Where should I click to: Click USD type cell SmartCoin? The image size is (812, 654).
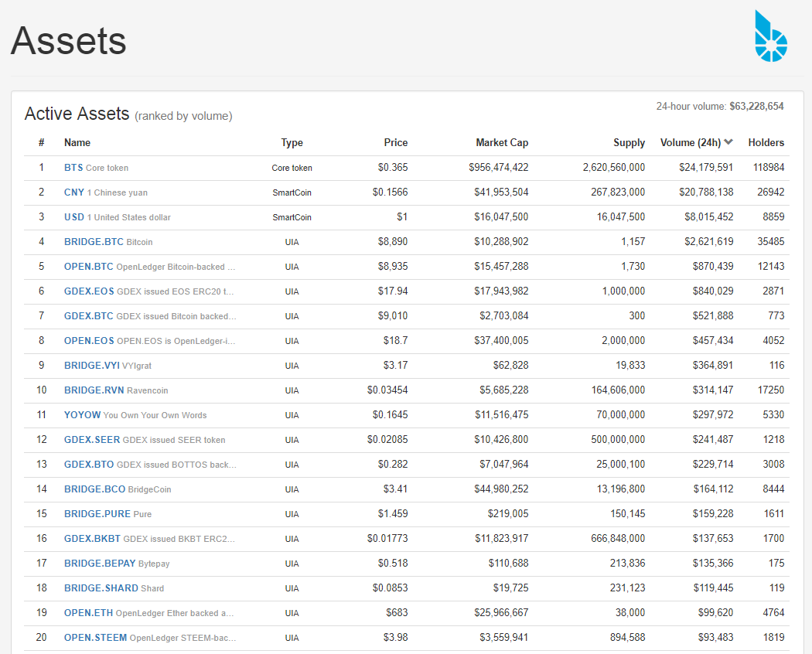[x=292, y=217]
